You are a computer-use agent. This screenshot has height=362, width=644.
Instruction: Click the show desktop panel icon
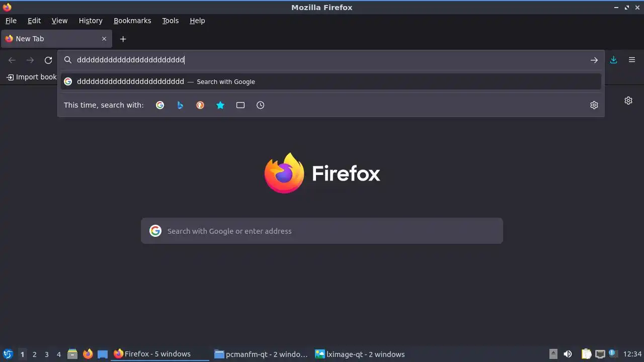[103, 354]
